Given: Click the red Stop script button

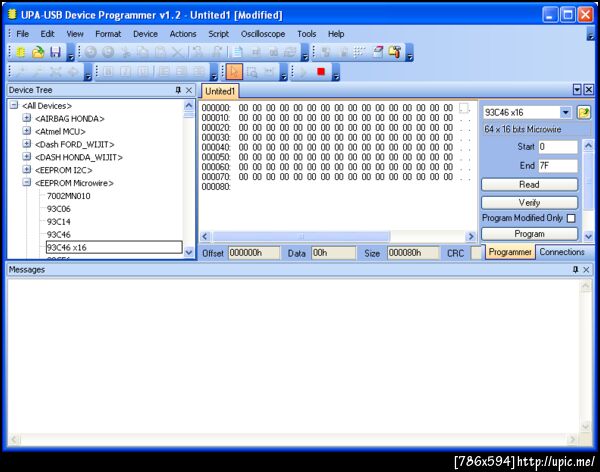Looking at the screenshot, I should [321, 72].
